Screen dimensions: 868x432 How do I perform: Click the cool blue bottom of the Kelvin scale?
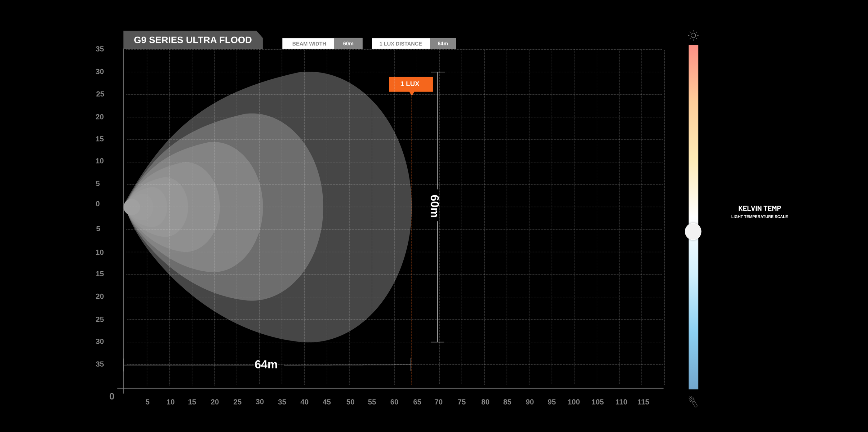coord(693,374)
